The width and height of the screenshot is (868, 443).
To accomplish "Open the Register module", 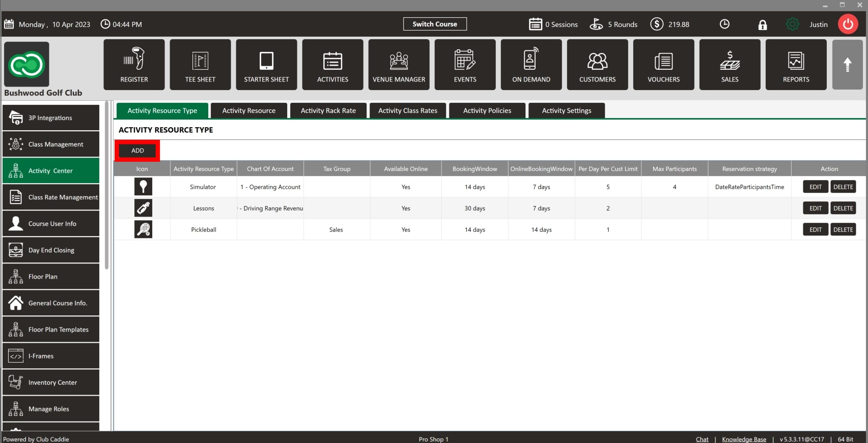I will click(134, 65).
